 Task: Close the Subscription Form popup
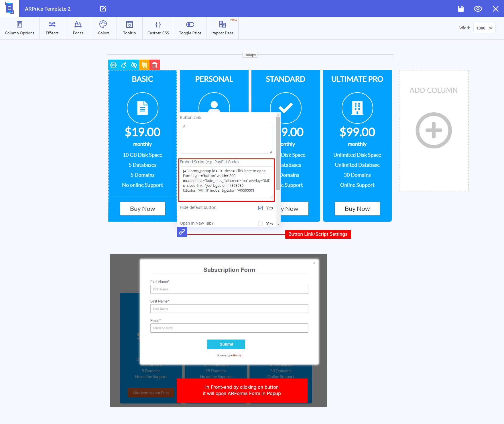pyautogui.click(x=314, y=263)
